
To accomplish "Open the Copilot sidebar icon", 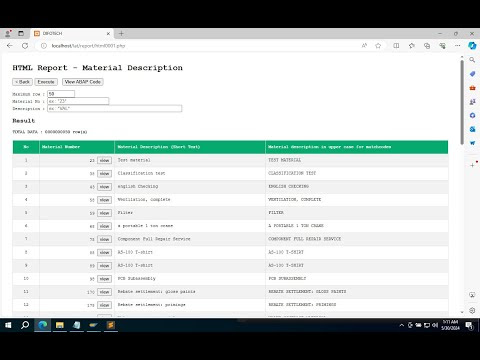I will click(x=472, y=46).
